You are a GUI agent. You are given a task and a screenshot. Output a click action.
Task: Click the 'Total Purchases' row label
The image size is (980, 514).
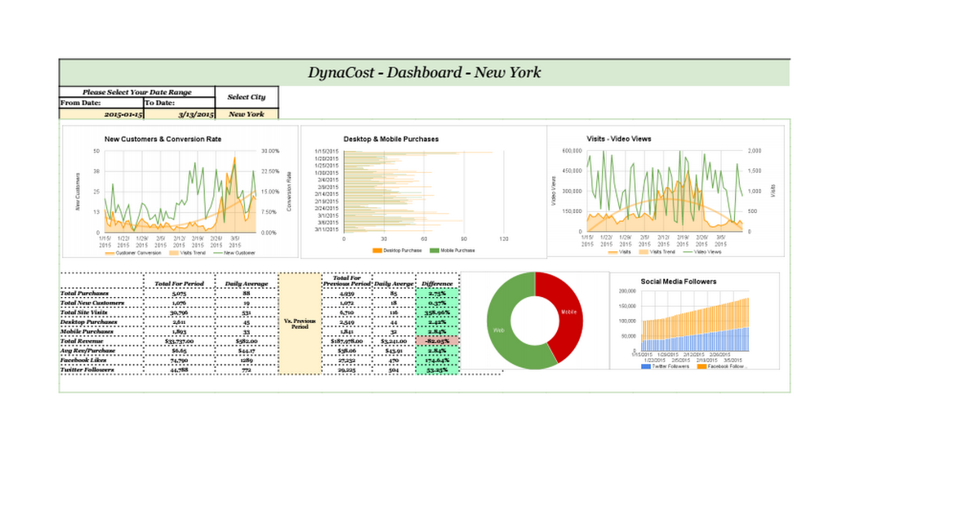(84, 292)
